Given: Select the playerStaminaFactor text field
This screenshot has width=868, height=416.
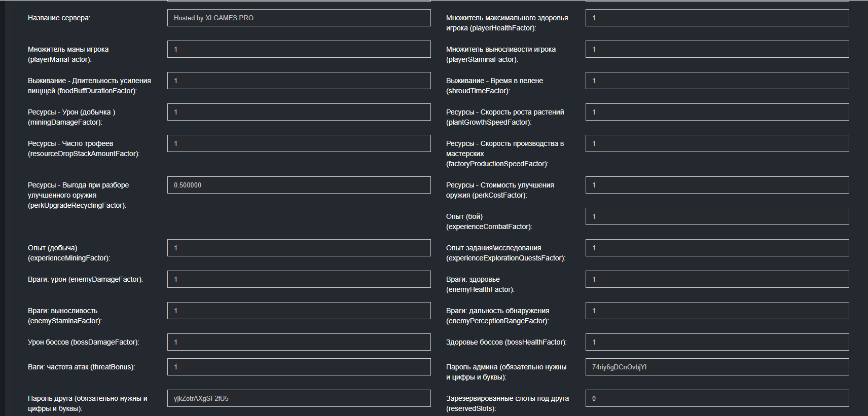Looking at the screenshot, I should click(717, 49).
